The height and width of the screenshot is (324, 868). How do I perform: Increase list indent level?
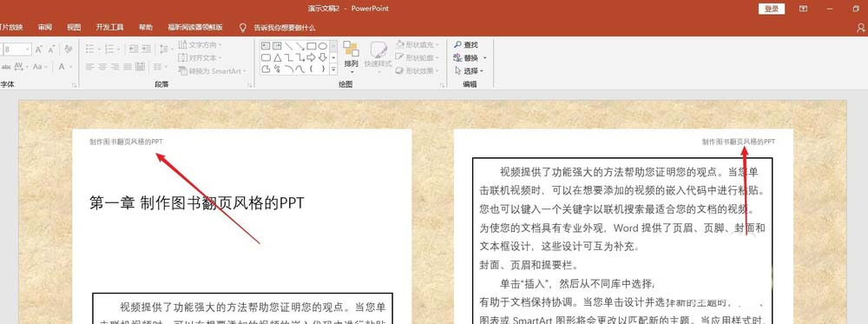pyautogui.click(x=146, y=50)
